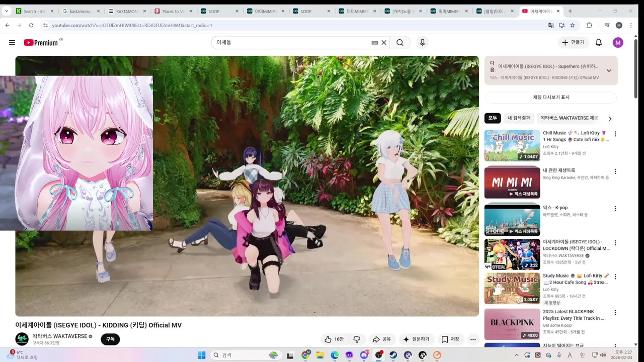The height and width of the screenshot is (362, 644).
Task: Save video with 저장 button
Action: click(x=450, y=339)
